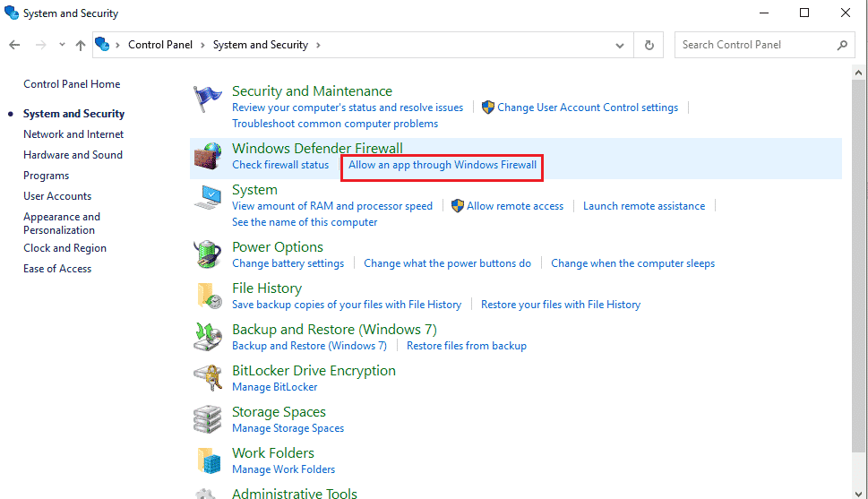Click the Control Panel icon in address bar
The width and height of the screenshot is (868, 499).
[x=102, y=44]
